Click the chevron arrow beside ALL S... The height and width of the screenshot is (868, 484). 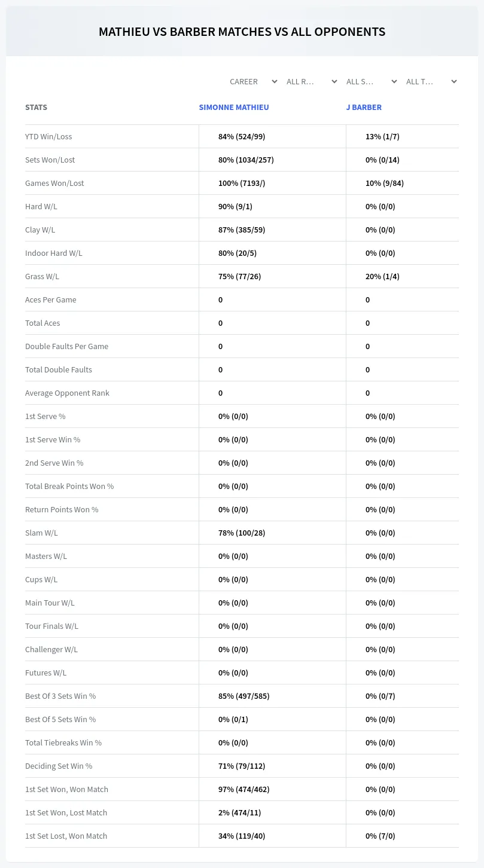[394, 81]
